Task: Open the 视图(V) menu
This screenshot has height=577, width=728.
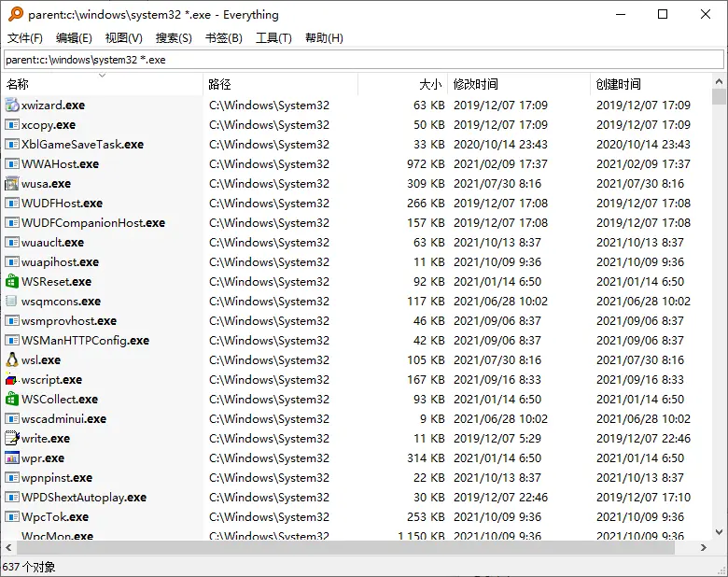Action: click(123, 38)
